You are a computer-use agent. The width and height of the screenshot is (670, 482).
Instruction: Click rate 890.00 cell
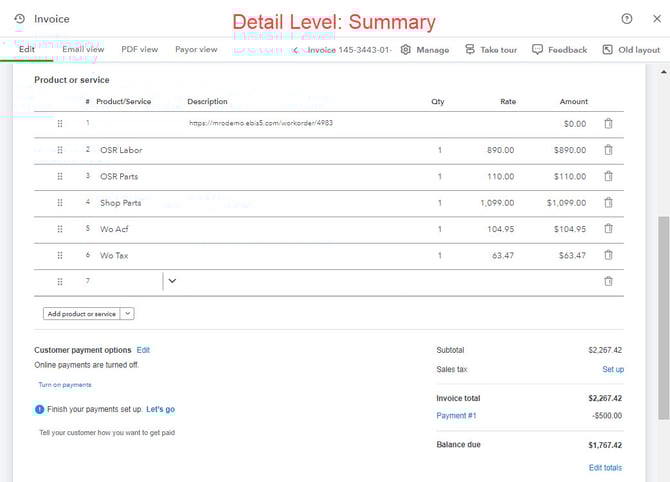(500, 150)
